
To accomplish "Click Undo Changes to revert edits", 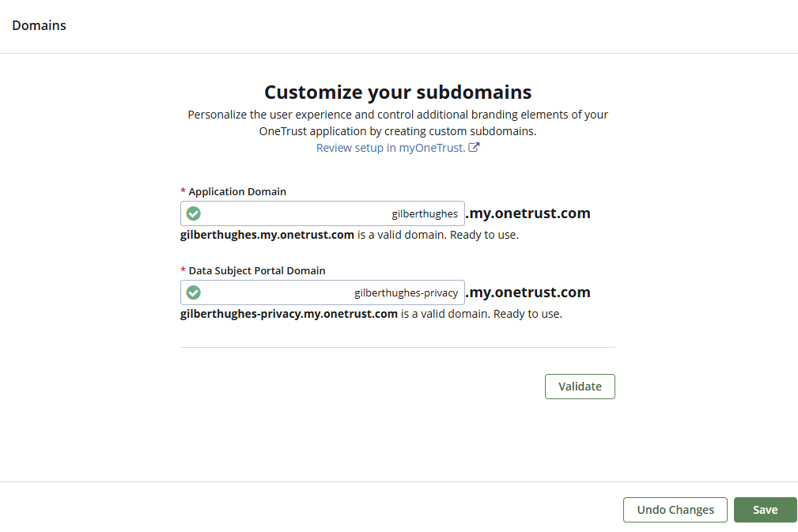I will (675, 510).
